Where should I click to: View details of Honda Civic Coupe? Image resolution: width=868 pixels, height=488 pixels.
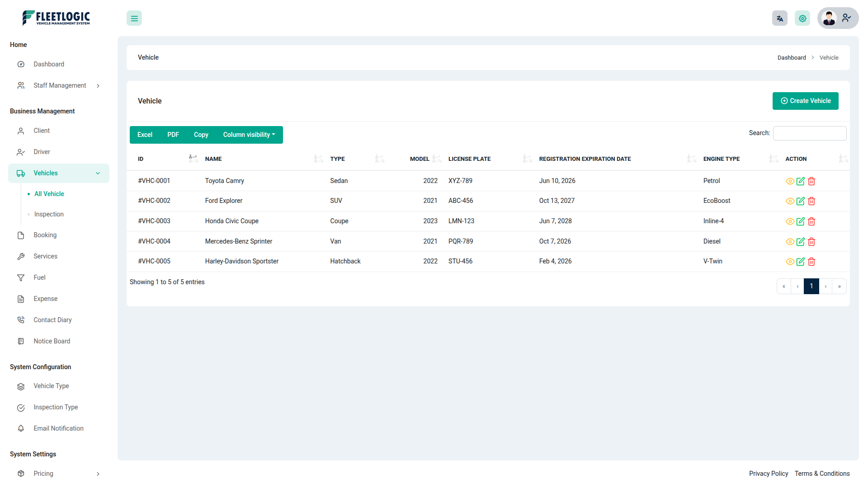pos(790,221)
